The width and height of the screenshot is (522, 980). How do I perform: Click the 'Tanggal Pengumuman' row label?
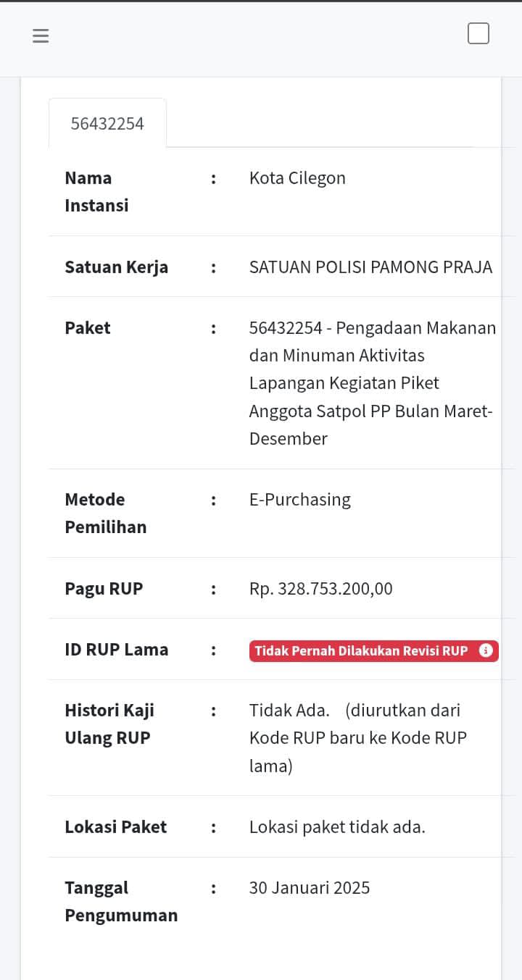(121, 902)
